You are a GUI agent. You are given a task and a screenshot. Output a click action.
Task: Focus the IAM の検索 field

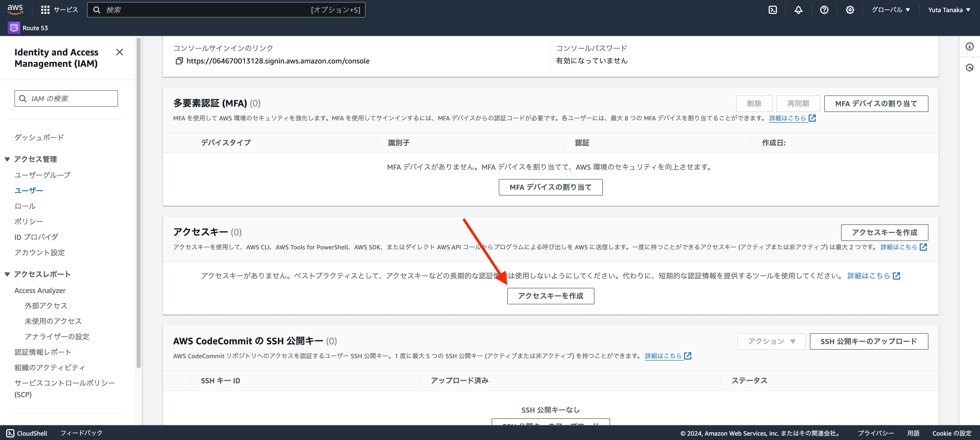pos(66,99)
